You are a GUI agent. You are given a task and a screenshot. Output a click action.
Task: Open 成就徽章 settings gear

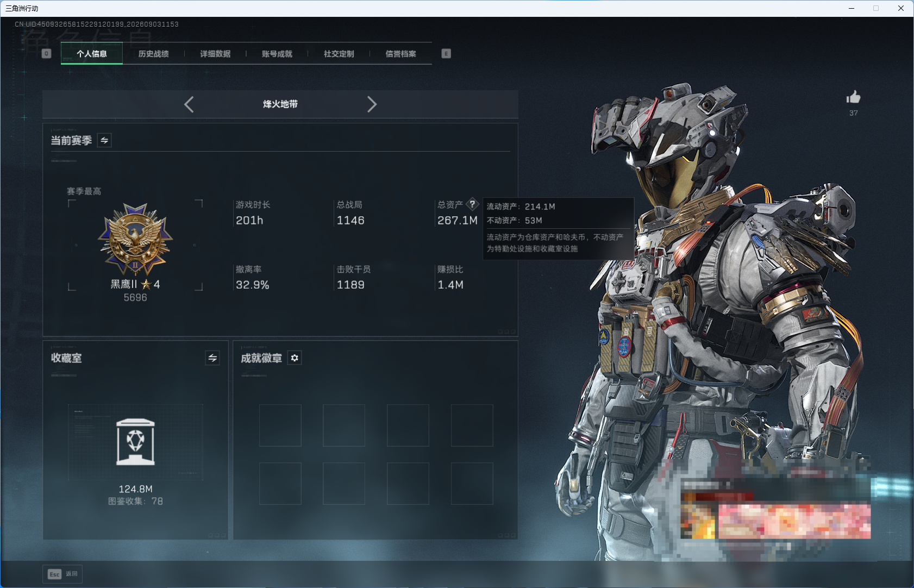(x=295, y=358)
